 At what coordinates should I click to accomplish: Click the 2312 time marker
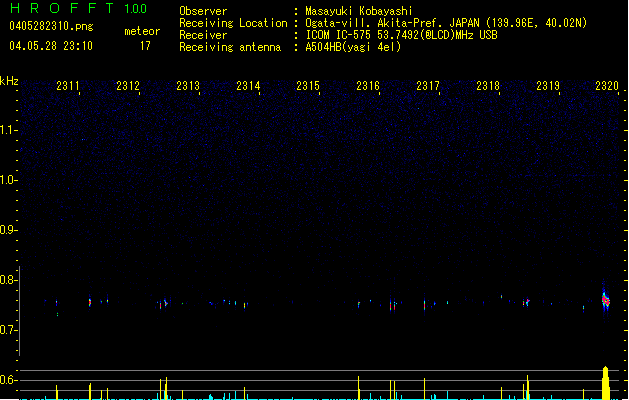[x=128, y=86]
